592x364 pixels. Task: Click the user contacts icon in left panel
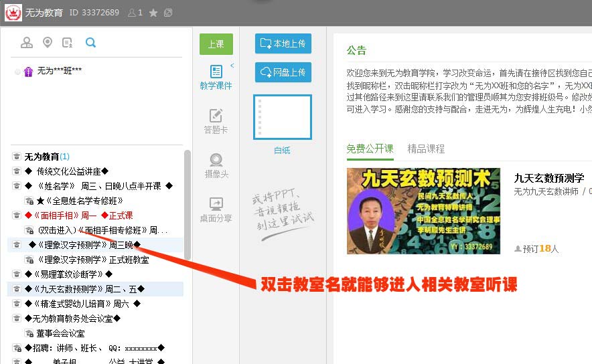tap(26, 43)
